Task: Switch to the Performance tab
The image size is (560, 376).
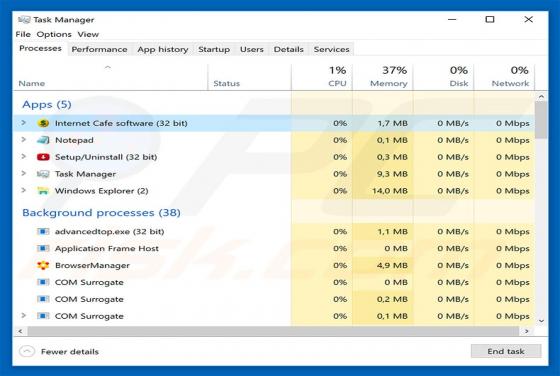Action: [99, 49]
